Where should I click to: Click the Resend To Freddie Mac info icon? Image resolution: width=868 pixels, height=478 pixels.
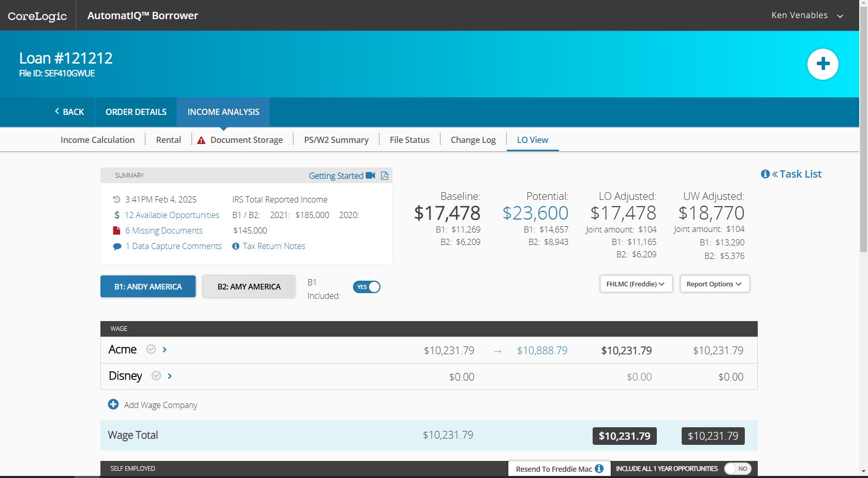599,469
